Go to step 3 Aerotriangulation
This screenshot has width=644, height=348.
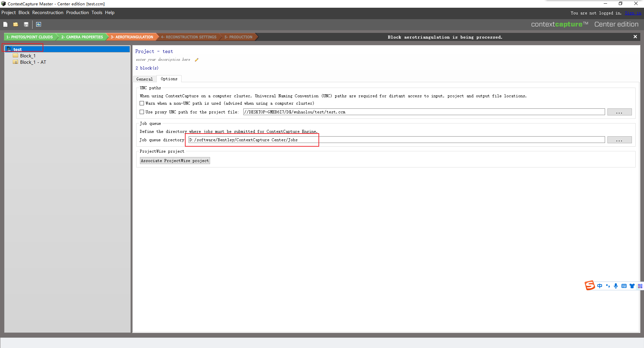(132, 37)
